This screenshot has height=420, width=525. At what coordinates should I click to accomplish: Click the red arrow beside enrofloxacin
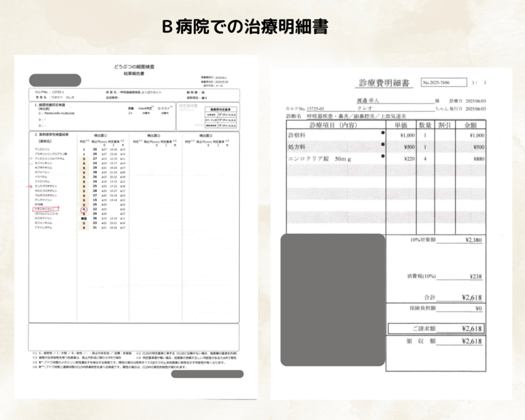[31, 186]
